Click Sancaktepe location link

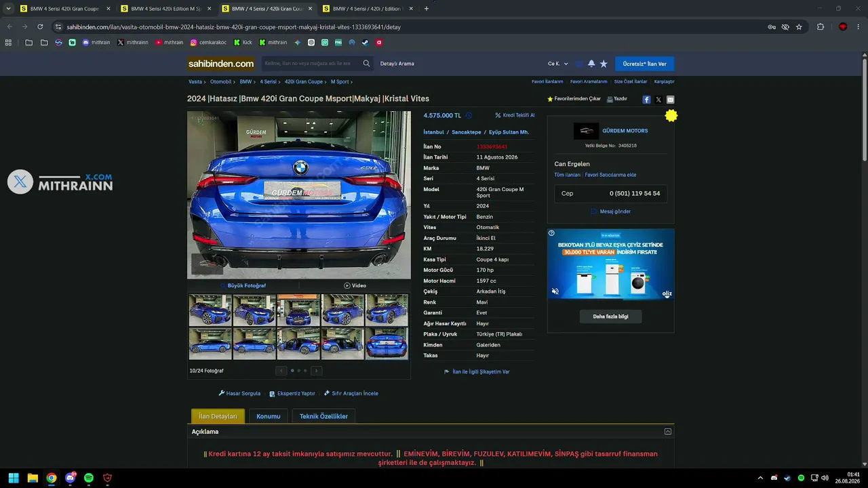(x=467, y=132)
